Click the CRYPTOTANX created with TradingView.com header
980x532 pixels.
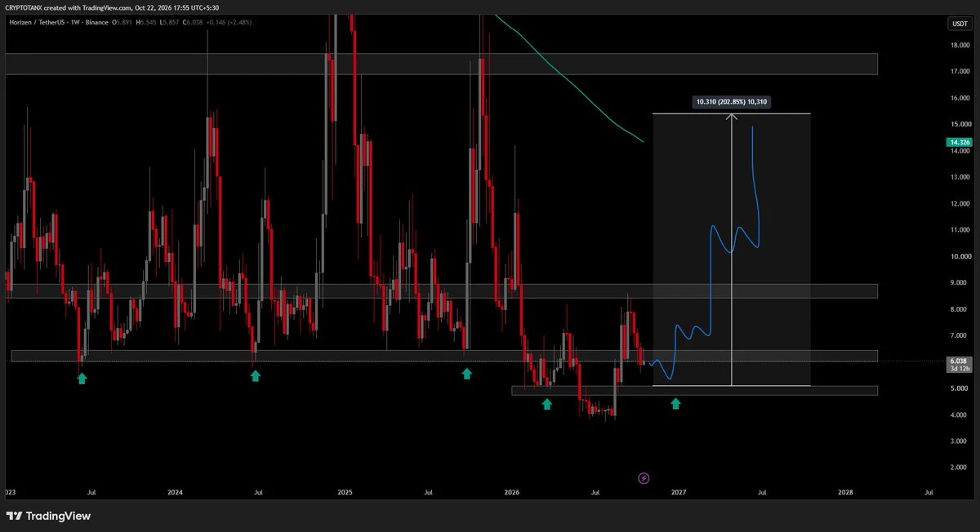click(69, 7)
